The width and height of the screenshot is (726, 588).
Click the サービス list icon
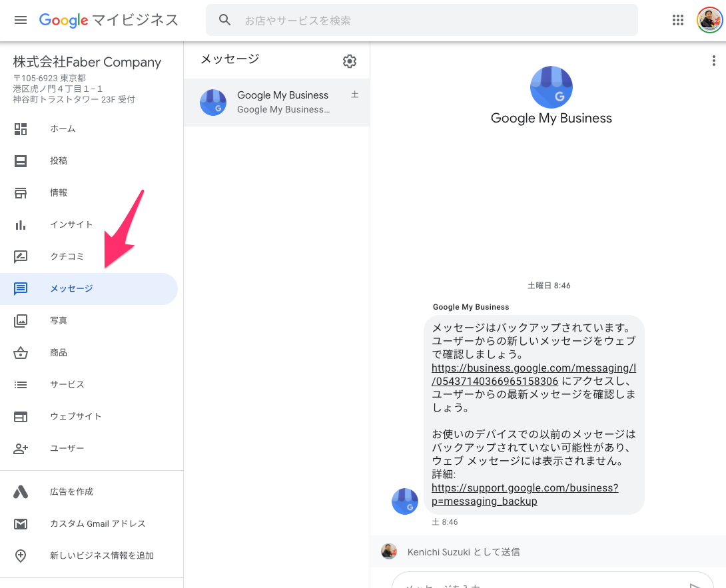click(x=21, y=385)
